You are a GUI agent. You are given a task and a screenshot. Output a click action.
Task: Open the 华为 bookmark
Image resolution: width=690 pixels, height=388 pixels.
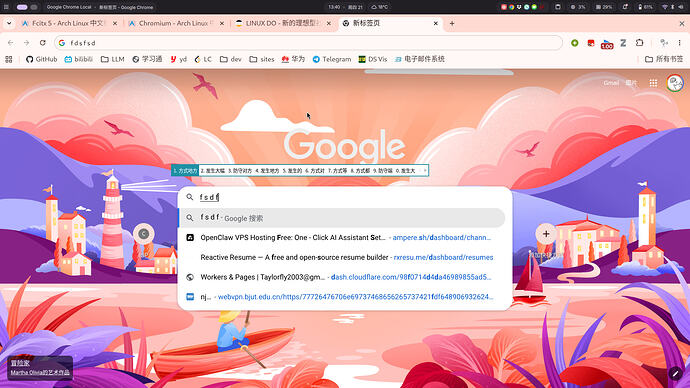(x=293, y=59)
